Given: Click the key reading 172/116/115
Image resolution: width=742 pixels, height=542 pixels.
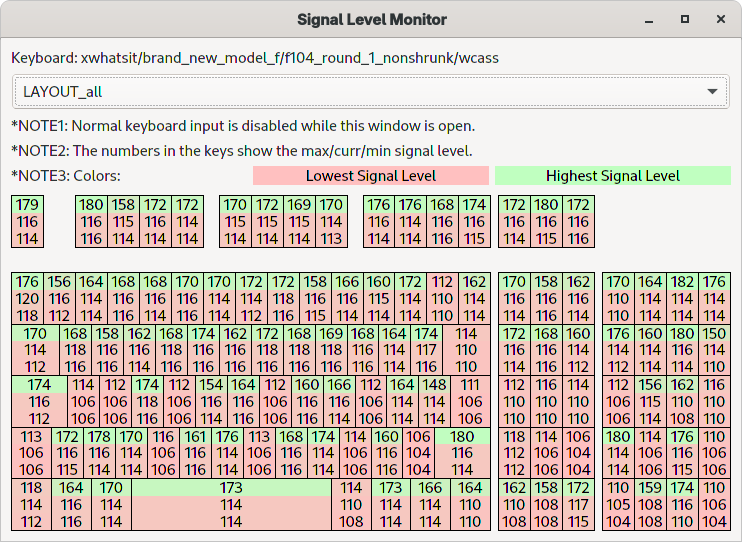Looking at the screenshot, I should pyautogui.click(x=67, y=453).
